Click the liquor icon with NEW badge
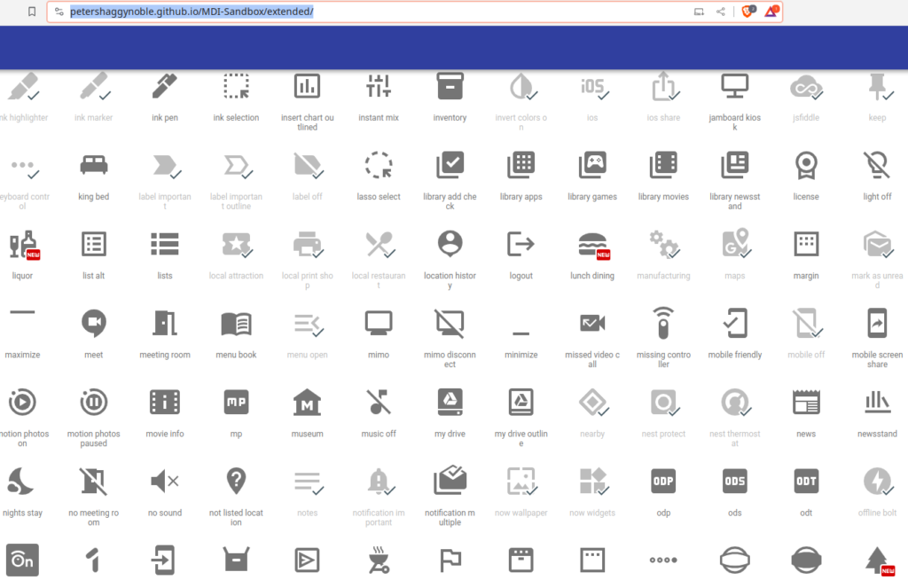 (22, 244)
